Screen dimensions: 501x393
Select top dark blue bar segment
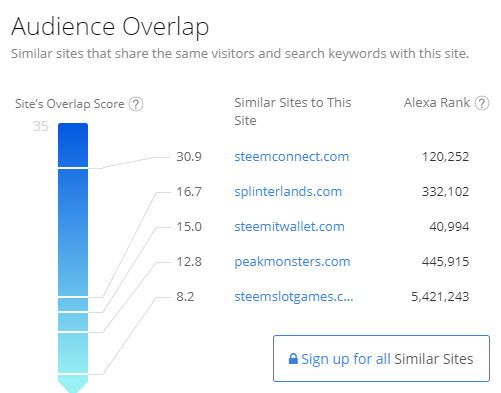coord(73,145)
